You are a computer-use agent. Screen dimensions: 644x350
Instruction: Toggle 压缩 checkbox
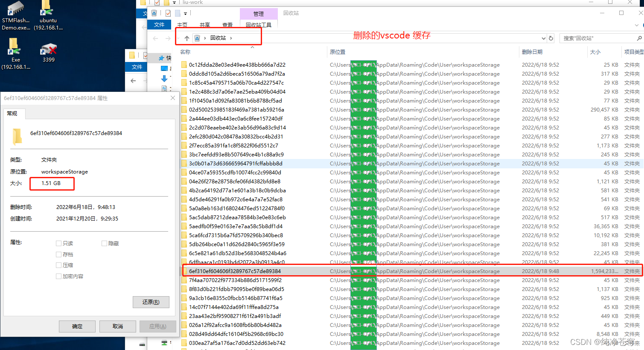59,265
